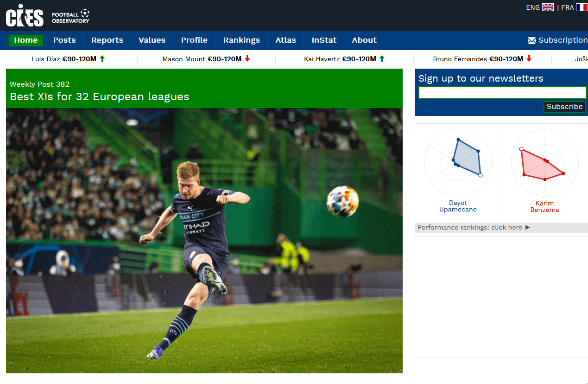Image resolution: width=588 pixels, height=384 pixels.
Task: Click the newsletter email input field
Action: [502, 92]
